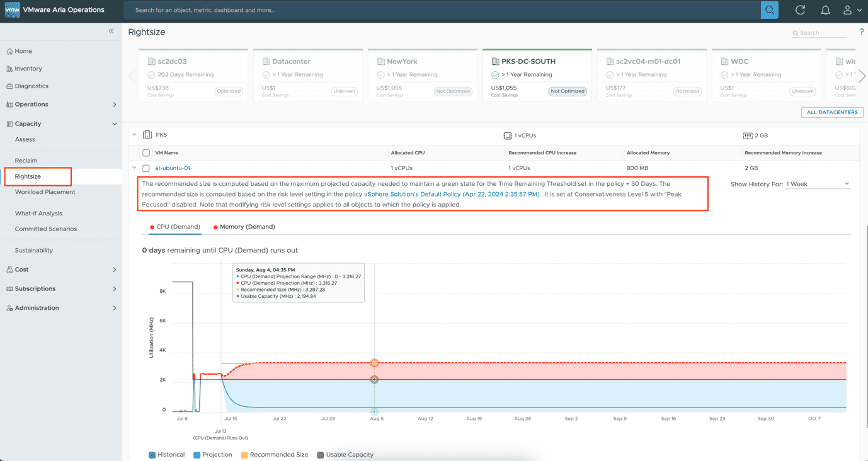
Task: Open Show History For dropdown
Action: (818, 184)
